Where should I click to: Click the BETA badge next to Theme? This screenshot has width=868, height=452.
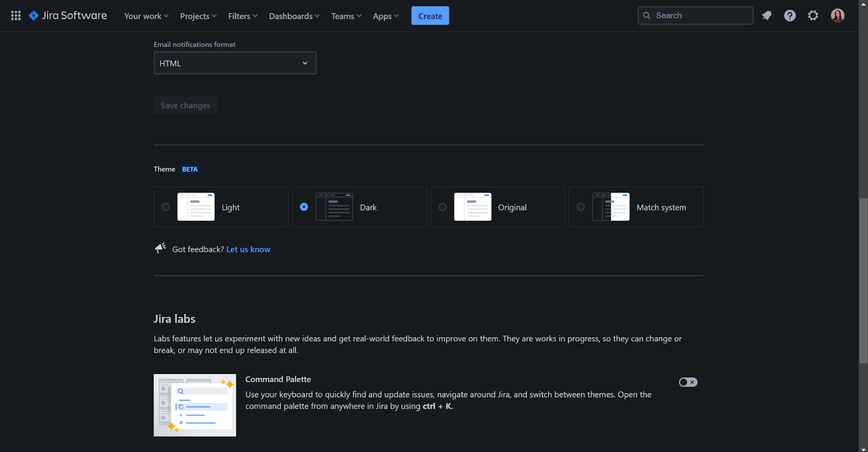[x=190, y=169]
